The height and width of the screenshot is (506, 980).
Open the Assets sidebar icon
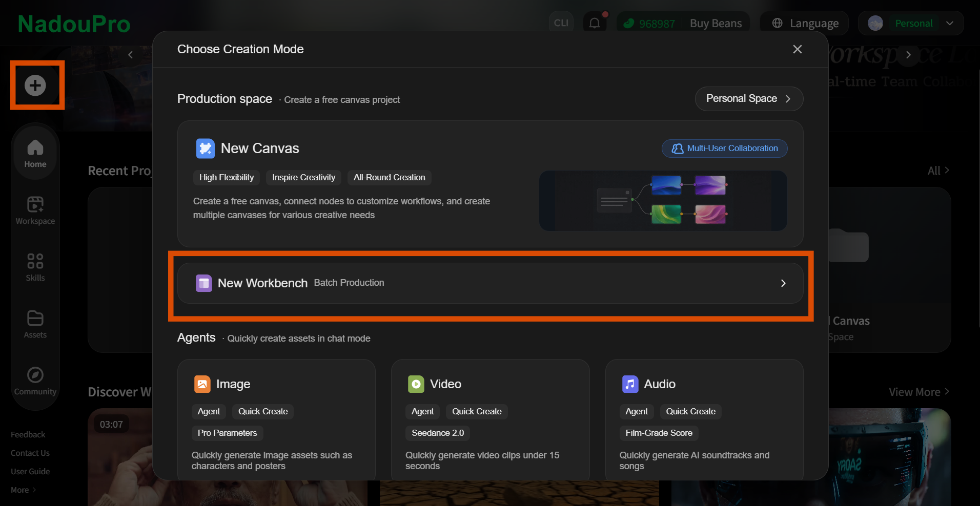(35, 318)
